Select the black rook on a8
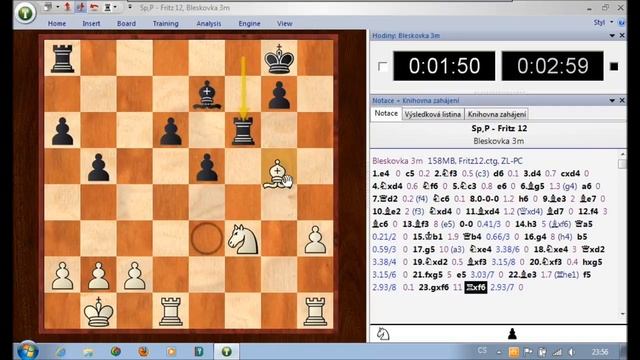Viewport: 640px width, 360px height. 62,58
